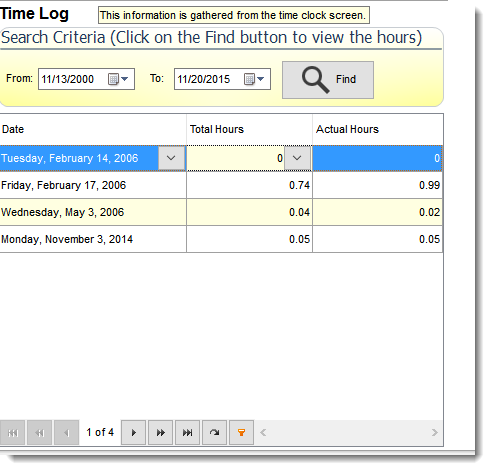
Task: Click the time clock information note
Action: tap(234, 15)
